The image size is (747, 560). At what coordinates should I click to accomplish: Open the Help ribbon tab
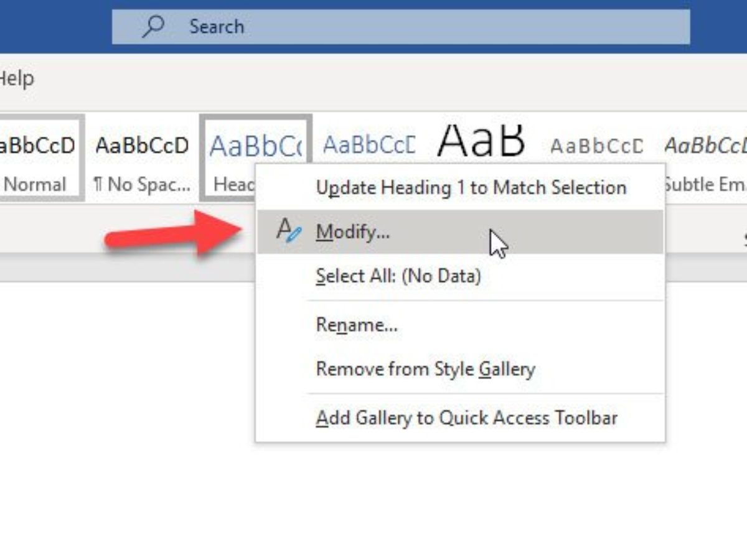point(16,79)
